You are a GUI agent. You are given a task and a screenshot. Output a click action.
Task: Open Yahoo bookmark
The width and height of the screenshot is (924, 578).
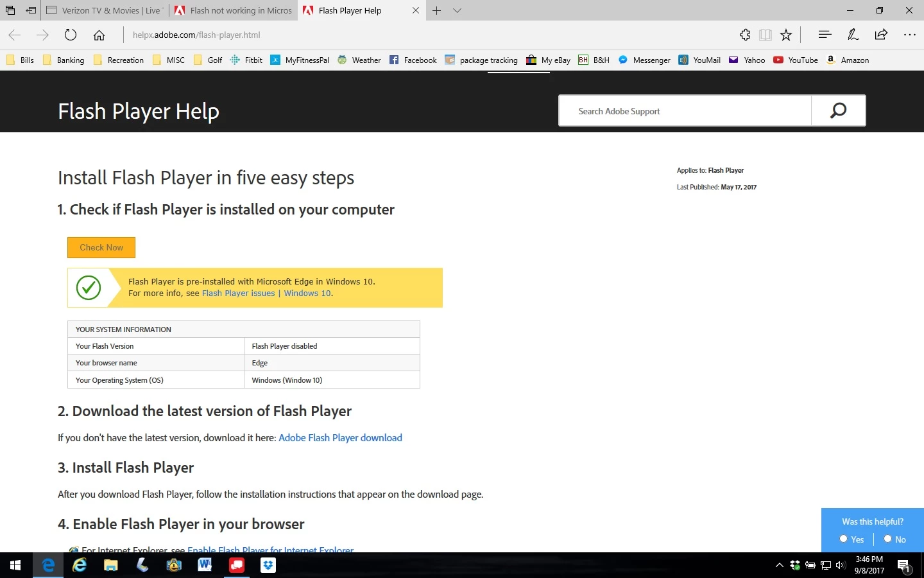[x=747, y=60]
